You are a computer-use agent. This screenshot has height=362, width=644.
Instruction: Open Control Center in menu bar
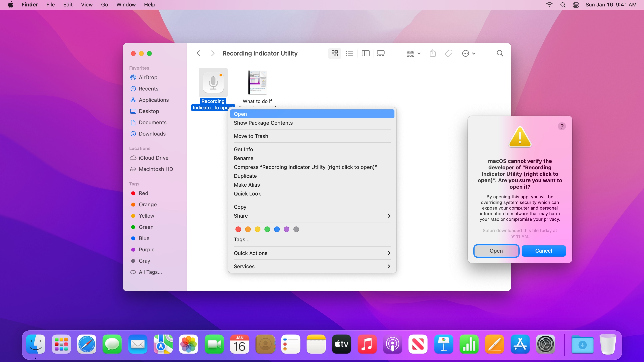click(576, 5)
